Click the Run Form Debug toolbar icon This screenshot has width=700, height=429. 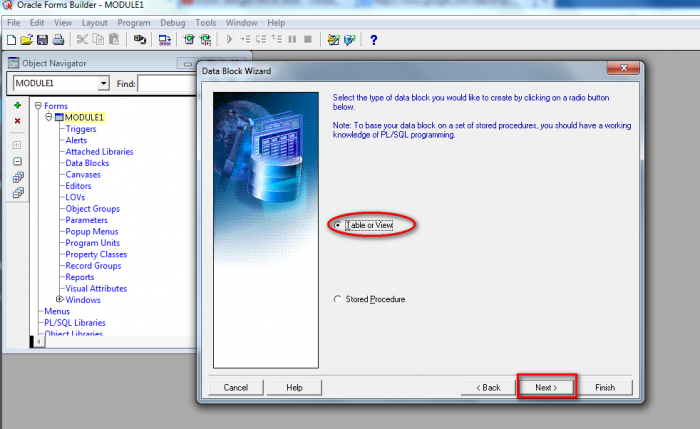[206, 40]
